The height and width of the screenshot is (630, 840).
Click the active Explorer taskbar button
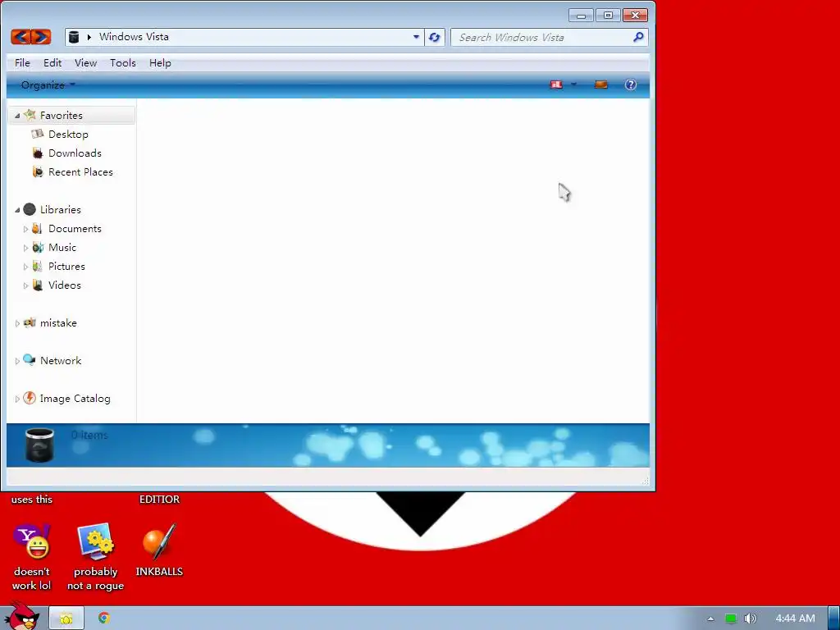(66, 618)
